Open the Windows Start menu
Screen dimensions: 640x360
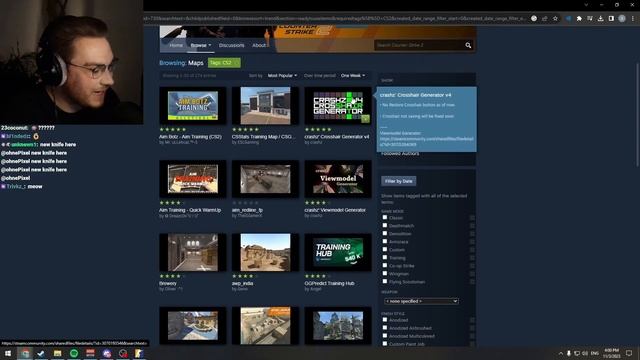pyautogui.click(x=8, y=353)
